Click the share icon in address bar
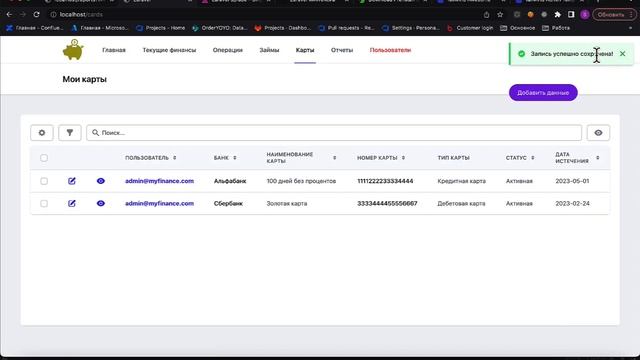The image size is (640, 360). pyautogui.click(x=486, y=15)
